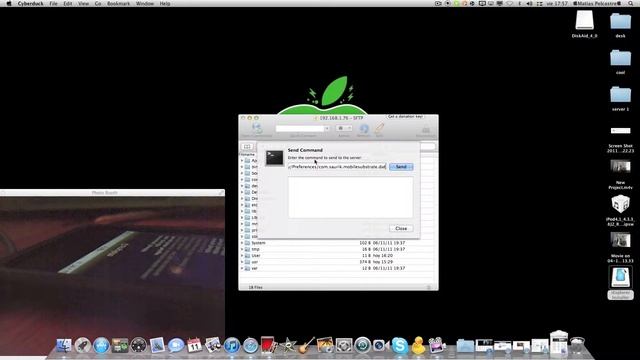Open the Apple menu
Screen dimensions: 640x360
coord(9,3)
